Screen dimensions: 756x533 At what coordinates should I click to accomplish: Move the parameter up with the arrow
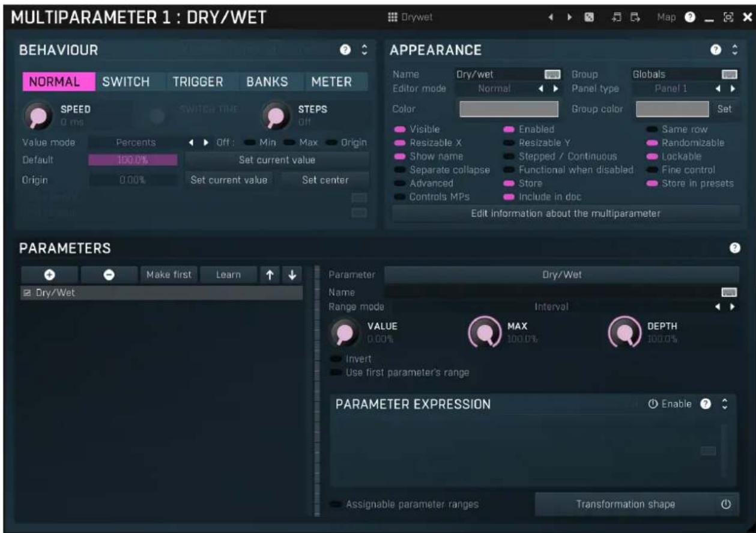coord(270,275)
